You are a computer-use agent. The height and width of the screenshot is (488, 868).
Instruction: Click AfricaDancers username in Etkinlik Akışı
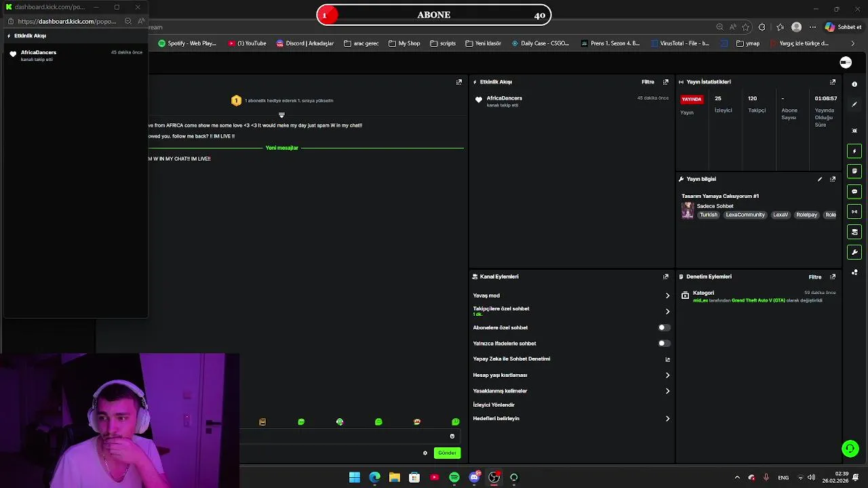tap(505, 98)
